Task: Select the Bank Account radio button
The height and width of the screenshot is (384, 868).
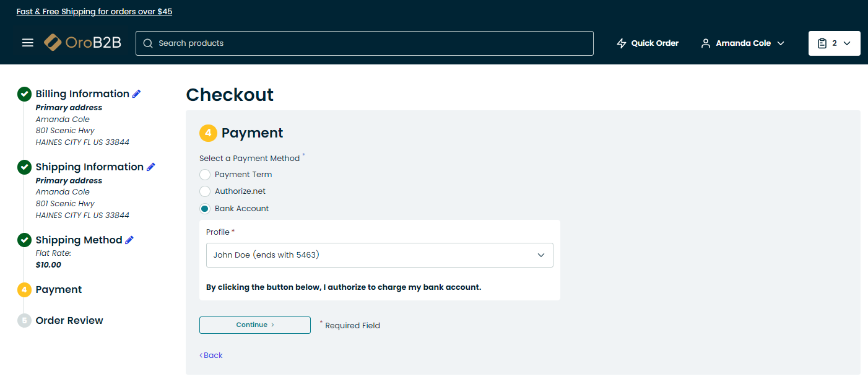Action: (x=205, y=209)
